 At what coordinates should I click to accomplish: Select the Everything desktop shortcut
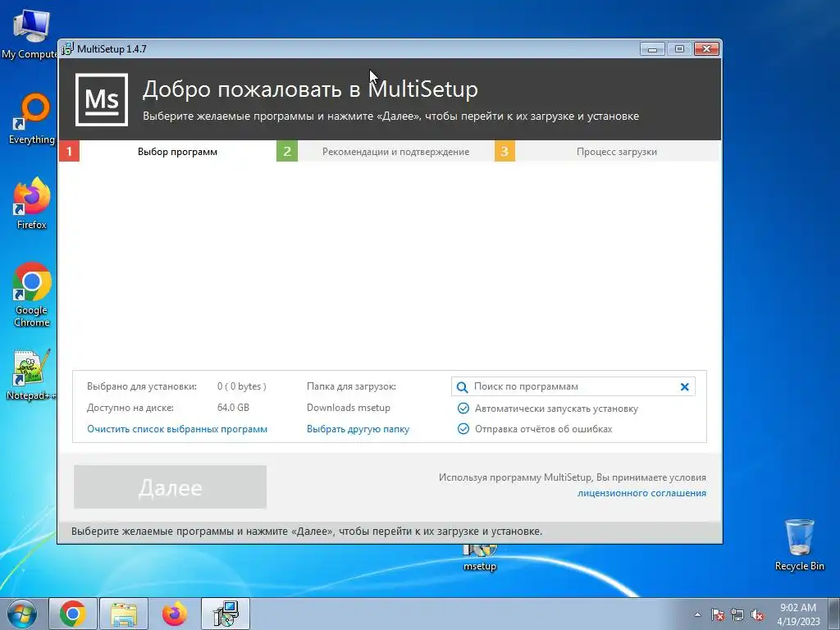click(x=32, y=119)
